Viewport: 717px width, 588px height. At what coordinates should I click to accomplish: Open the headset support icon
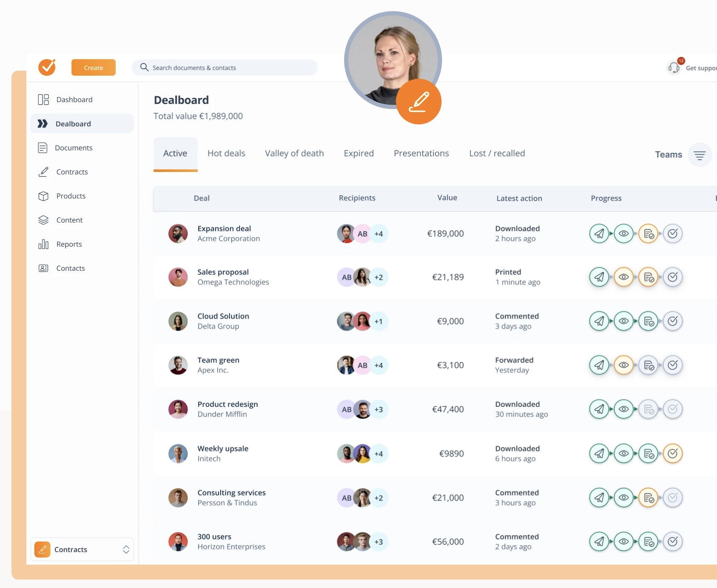click(x=674, y=68)
